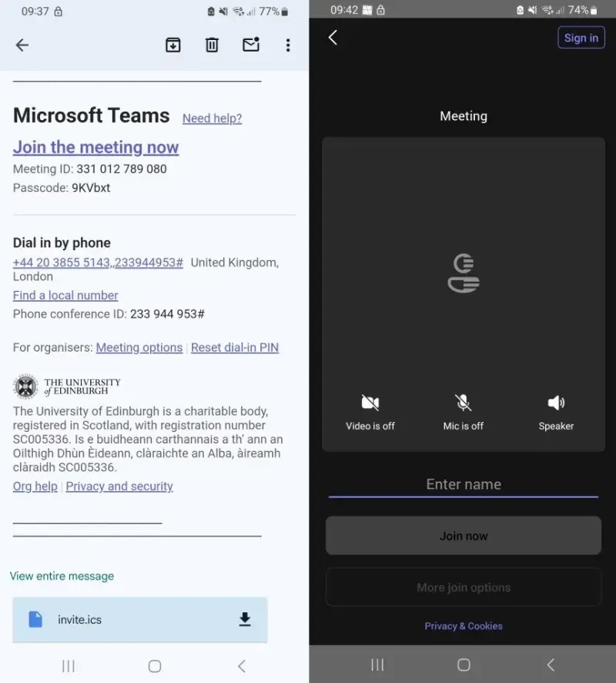This screenshot has height=683, width=616.
Task: Open More join options
Action: coord(464,588)
